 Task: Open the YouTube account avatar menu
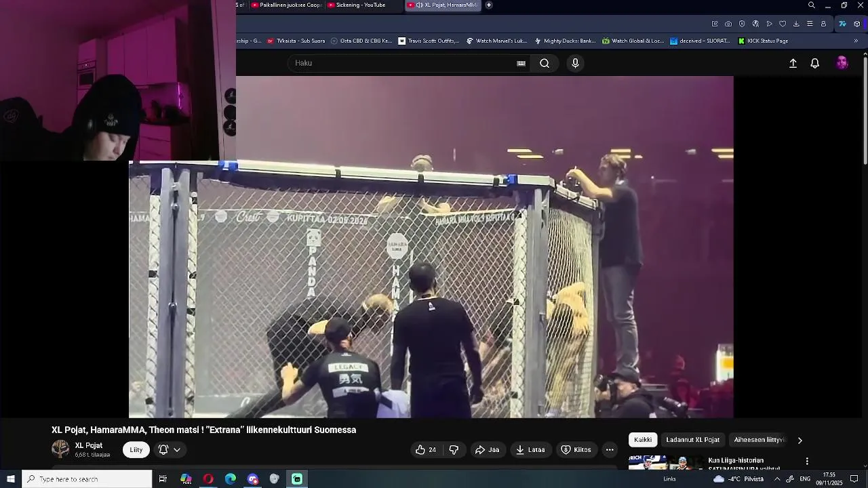[842, 63]
